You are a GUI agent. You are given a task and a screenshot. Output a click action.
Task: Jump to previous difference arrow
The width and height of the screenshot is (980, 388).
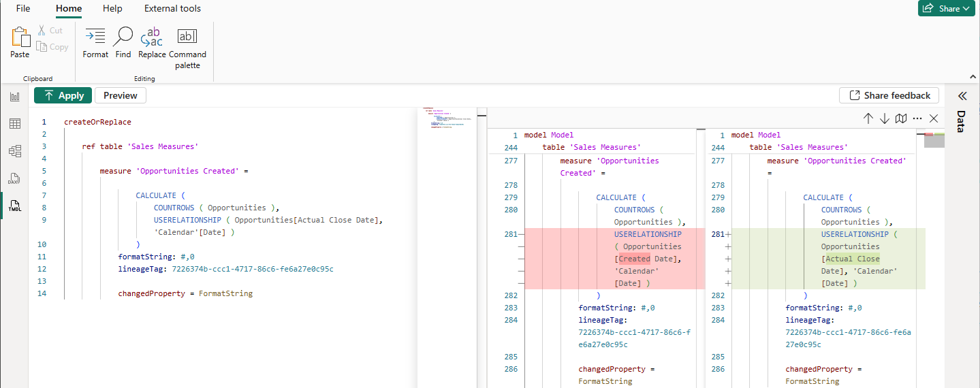868,118
